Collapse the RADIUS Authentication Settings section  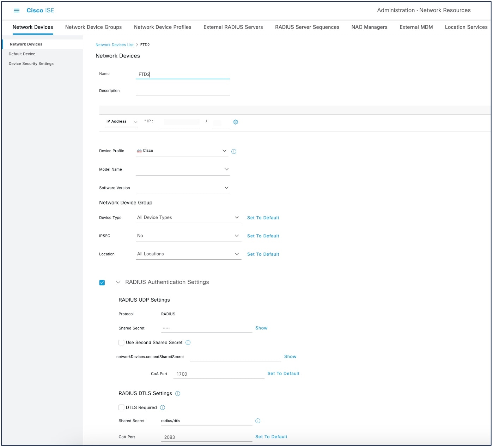pyautogui.click(x=118, y=283)
